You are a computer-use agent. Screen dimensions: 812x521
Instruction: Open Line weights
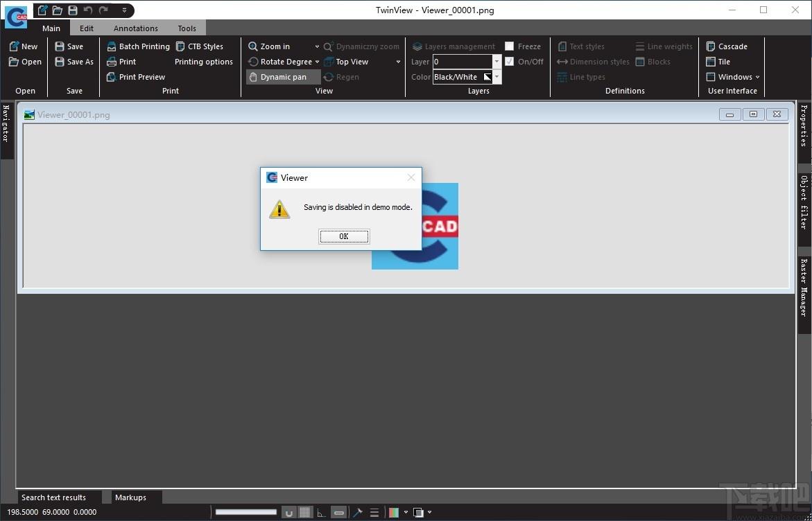pos(664,46)
